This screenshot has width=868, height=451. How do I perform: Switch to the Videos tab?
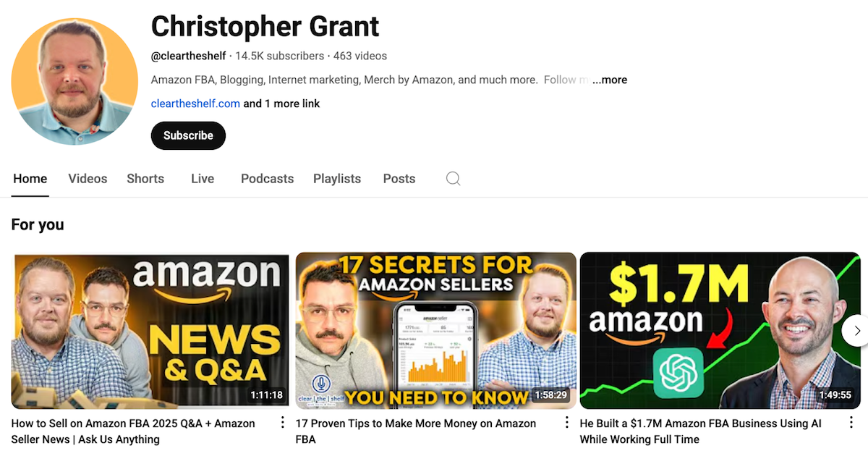(88, 179)
